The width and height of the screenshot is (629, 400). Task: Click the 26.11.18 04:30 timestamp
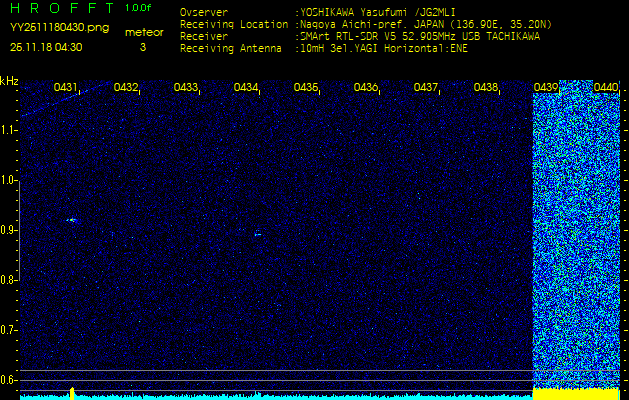(46, 47)
